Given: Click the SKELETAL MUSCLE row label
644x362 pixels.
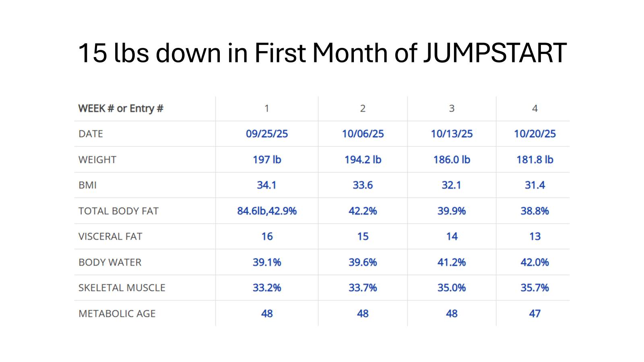Looking at the screenshot, I should (x=122, y=288).
